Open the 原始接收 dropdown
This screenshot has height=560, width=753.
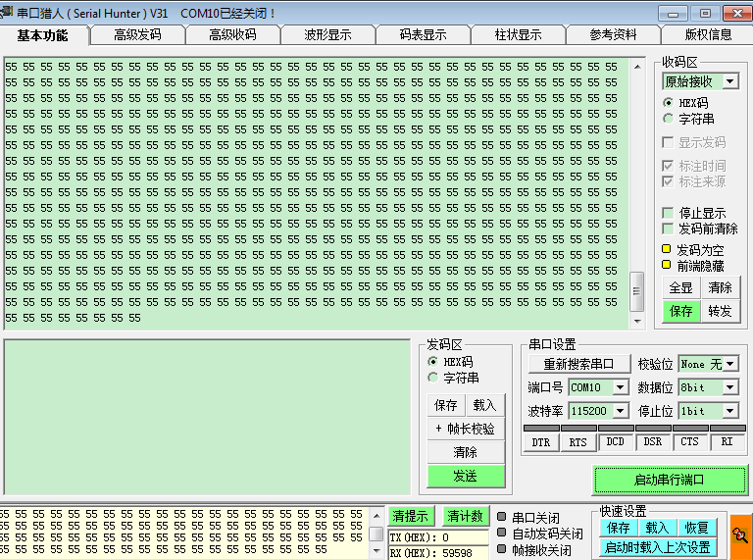click(x=730, y=81)
